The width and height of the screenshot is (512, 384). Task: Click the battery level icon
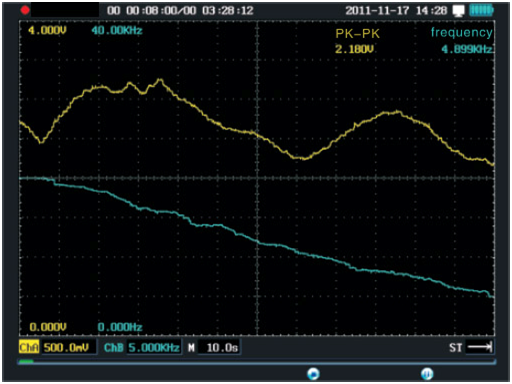(x=481, y=10)
